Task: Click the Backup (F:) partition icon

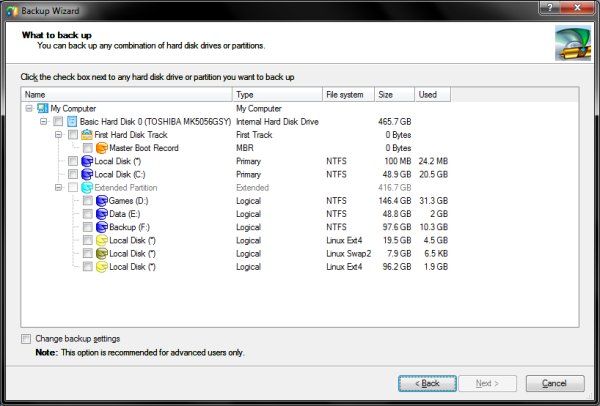Action: [x=101, y=227]
